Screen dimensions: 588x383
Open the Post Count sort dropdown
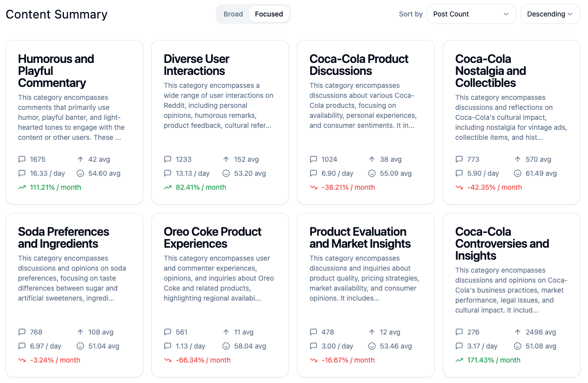coord(471,14)
